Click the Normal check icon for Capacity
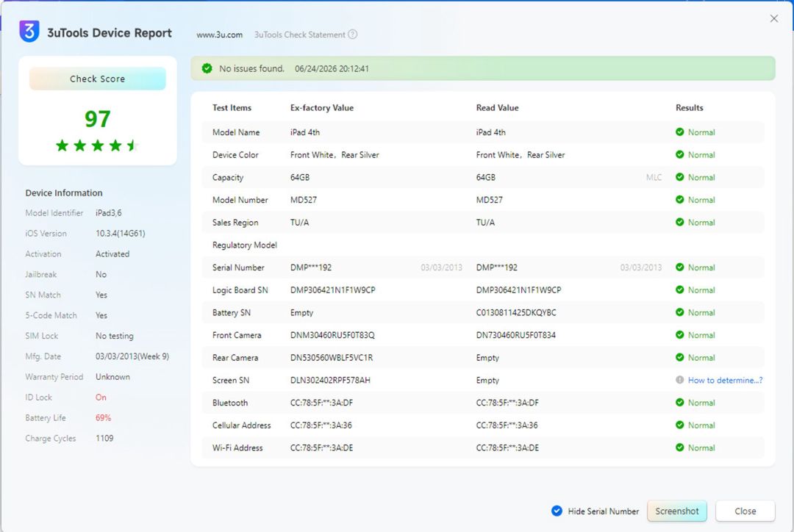794x532 pixels. (x=679, y=177)
